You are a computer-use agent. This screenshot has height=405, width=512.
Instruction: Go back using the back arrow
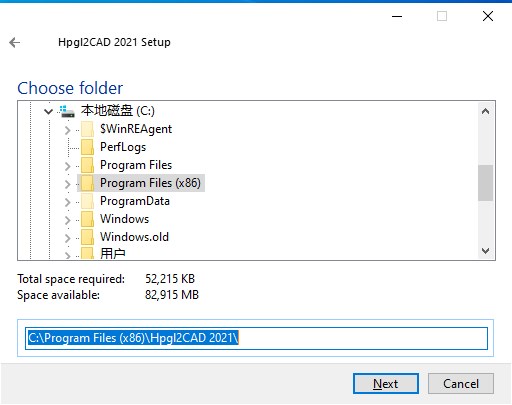tap(14, 42)
